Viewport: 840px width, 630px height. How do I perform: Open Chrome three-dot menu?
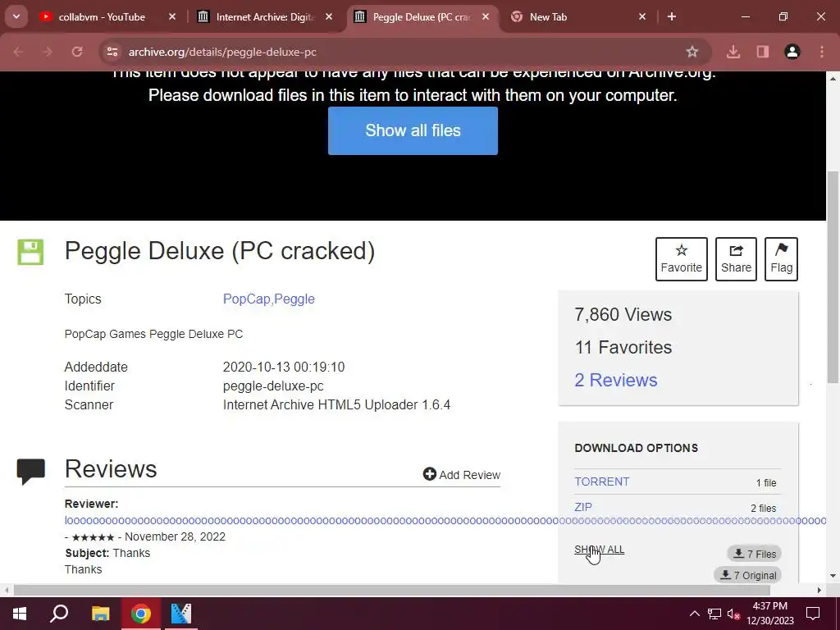click(822, 52)
